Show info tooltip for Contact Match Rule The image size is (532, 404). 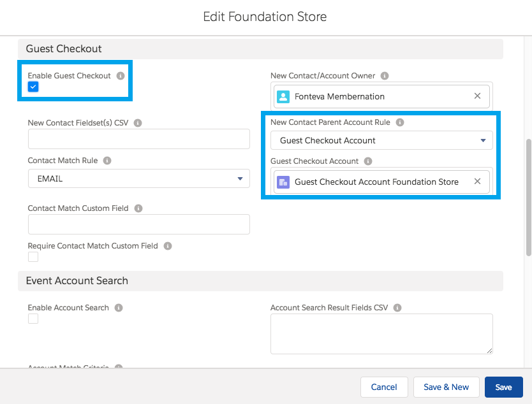pyautogui.click(x=107, y=161)
